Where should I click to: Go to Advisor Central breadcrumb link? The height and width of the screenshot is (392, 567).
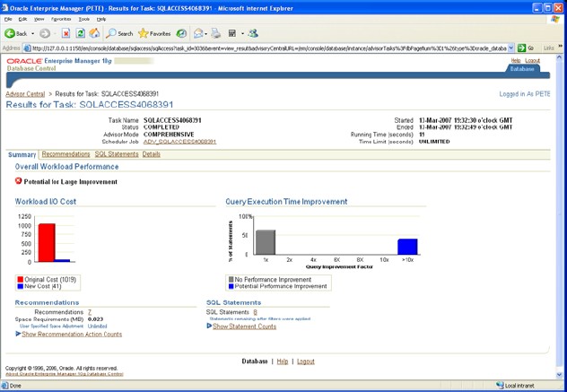click(24, 93)
